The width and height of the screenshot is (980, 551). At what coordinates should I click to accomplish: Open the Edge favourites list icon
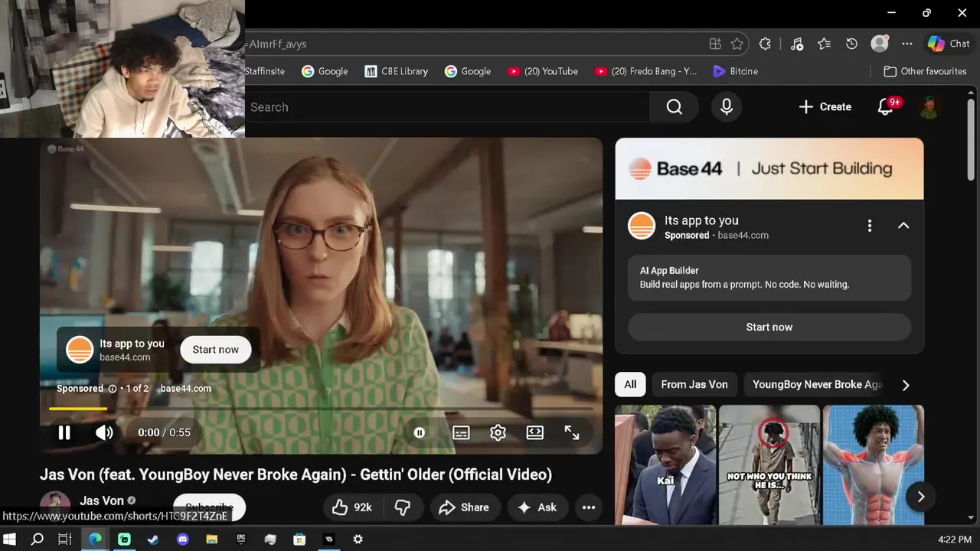824,44
